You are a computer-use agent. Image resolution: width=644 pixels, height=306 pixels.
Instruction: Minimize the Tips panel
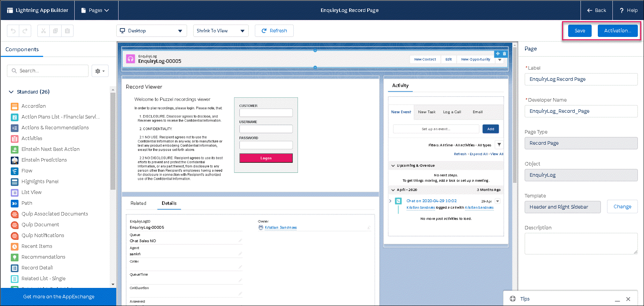click(617, 299)
